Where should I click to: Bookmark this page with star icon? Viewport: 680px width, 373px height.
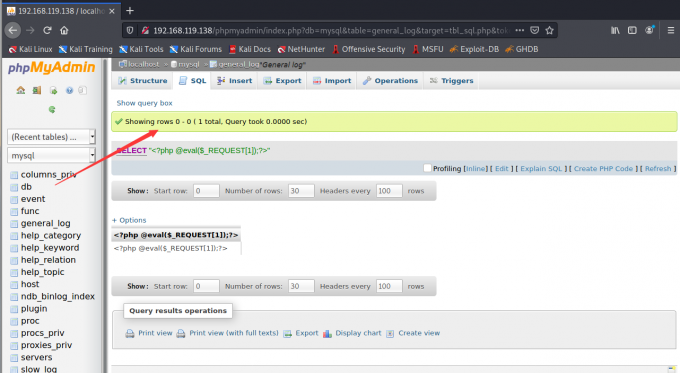549,30
